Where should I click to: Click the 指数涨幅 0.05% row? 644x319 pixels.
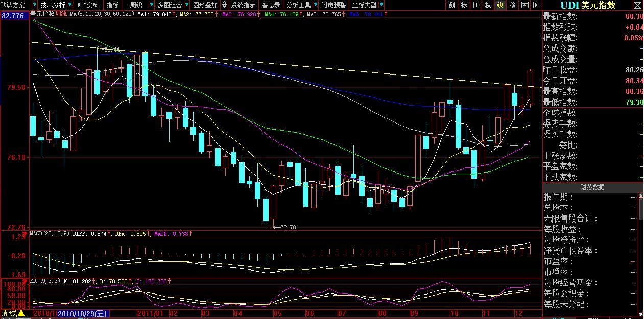(592, 38)
